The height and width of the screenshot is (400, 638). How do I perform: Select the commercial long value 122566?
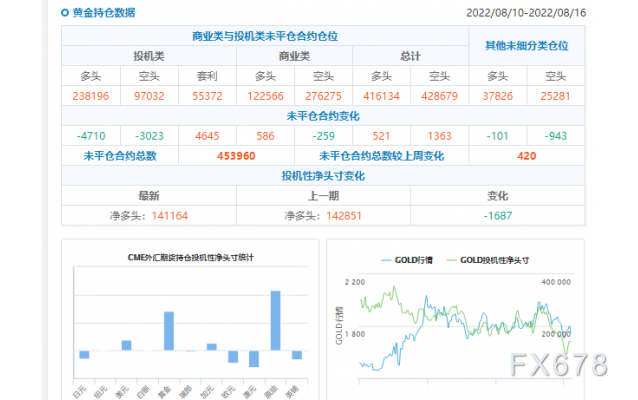(x=265, y=96)
